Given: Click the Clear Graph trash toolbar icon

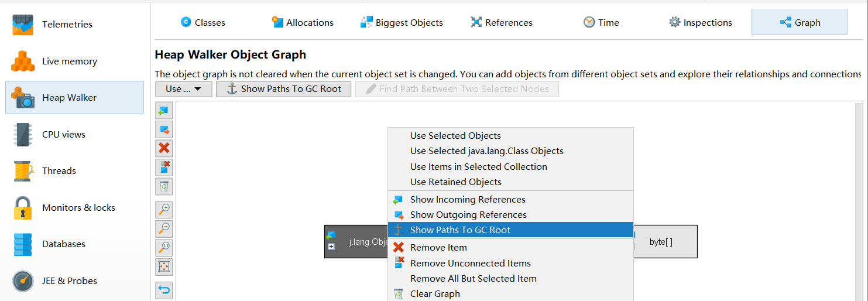Looking at the screenshot, I should click(x=164, y=187).
